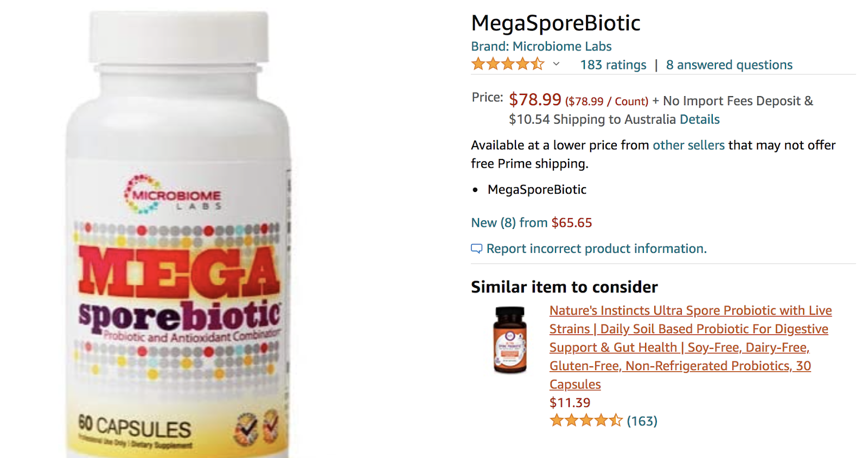Open the (163) reviews count
The height and width of the screenshot is (458, 868).
[642, 421]
